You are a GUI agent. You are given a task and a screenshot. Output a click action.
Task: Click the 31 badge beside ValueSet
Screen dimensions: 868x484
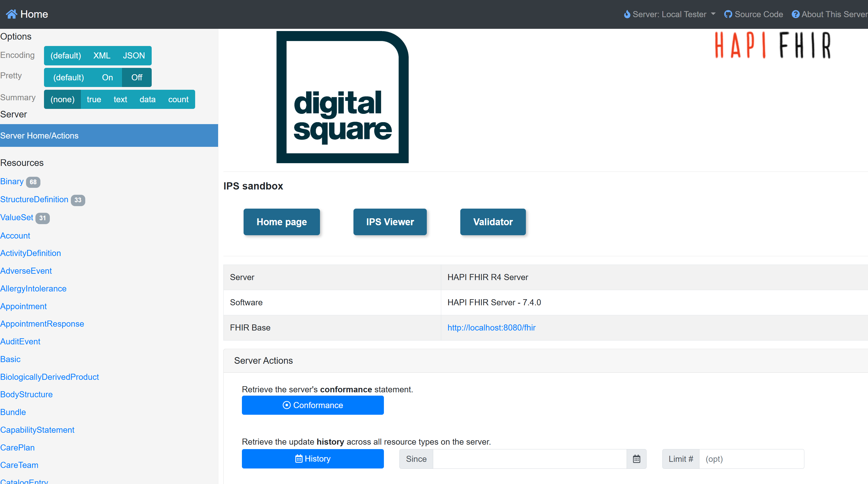(42, 218)
